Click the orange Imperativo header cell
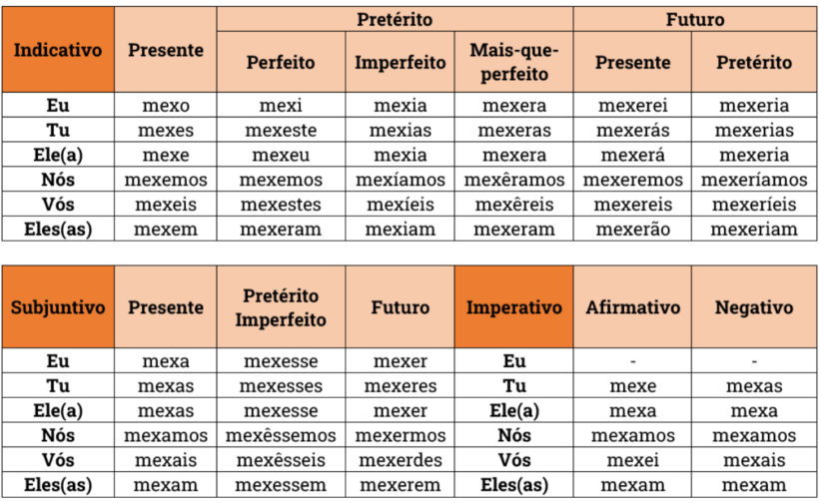 click(x=514, y=306)
